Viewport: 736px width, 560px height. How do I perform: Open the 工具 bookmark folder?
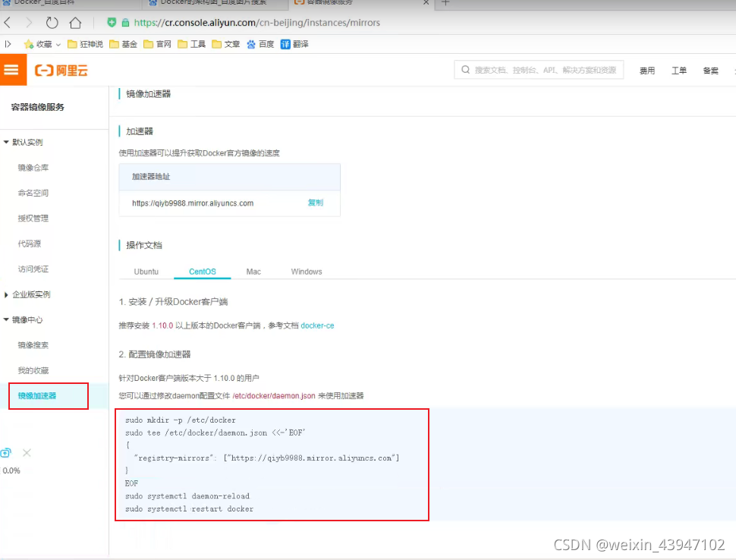[191, 44]
